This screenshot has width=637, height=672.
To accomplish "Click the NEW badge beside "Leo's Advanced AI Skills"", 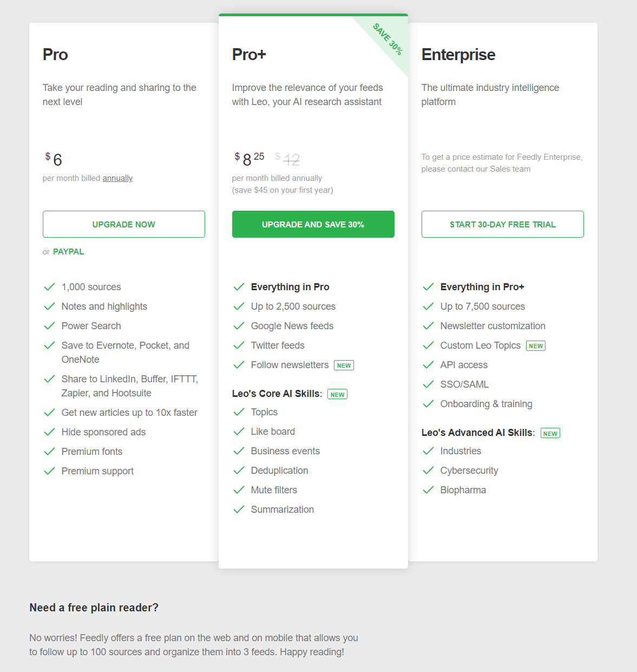I will coord(550,433).
